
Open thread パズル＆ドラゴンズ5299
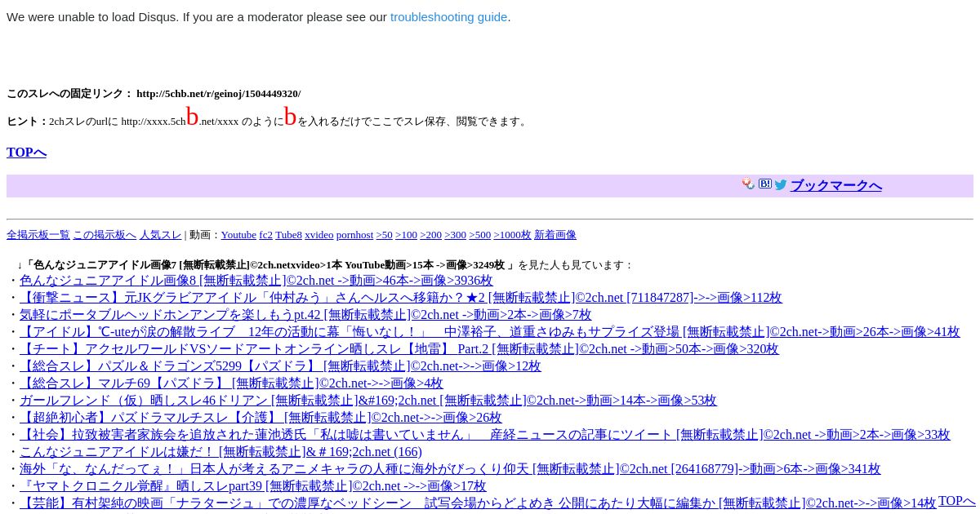point(280,366)
